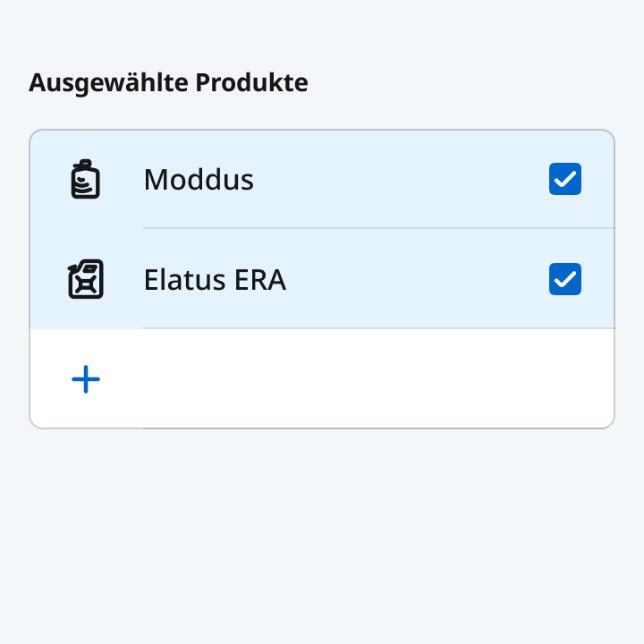Add a new product with the plus

[x=86, y=380]
